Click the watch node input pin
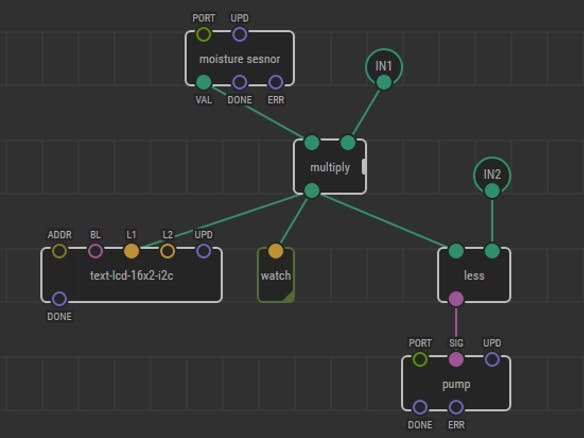 [276, 251]
